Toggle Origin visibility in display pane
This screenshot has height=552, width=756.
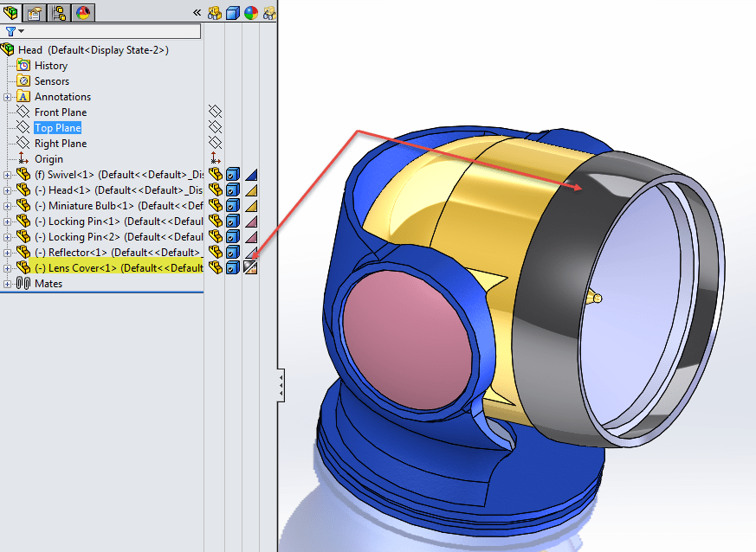pos(215,158)
